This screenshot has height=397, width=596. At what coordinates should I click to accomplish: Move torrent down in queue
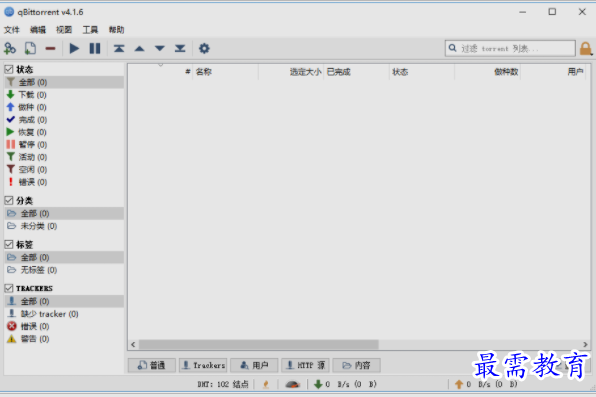pos(160,48)
